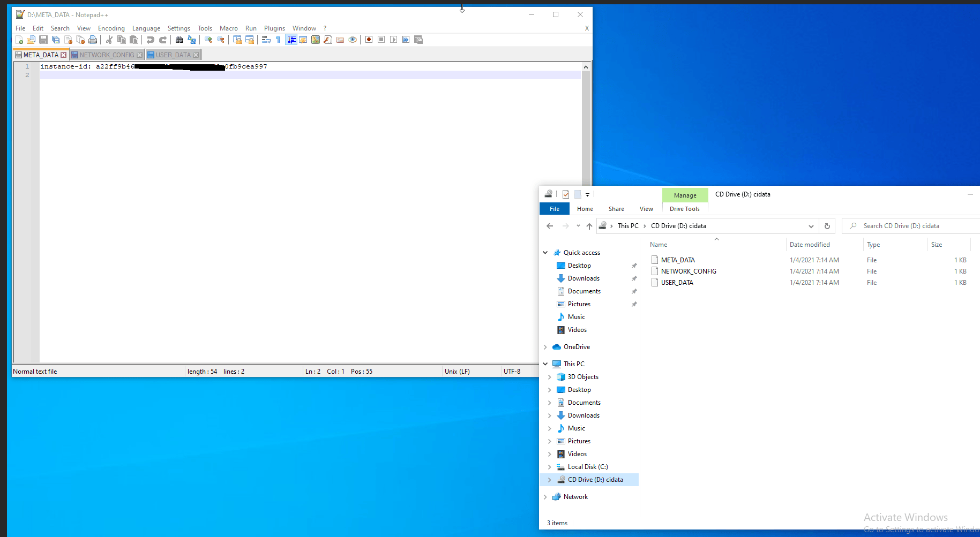Collapse the This PC tree node

click(545, 364)
